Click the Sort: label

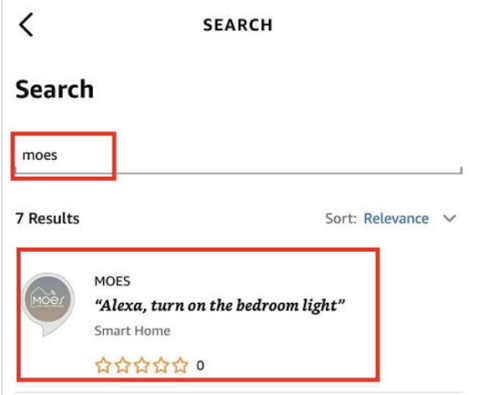(341, 219)
